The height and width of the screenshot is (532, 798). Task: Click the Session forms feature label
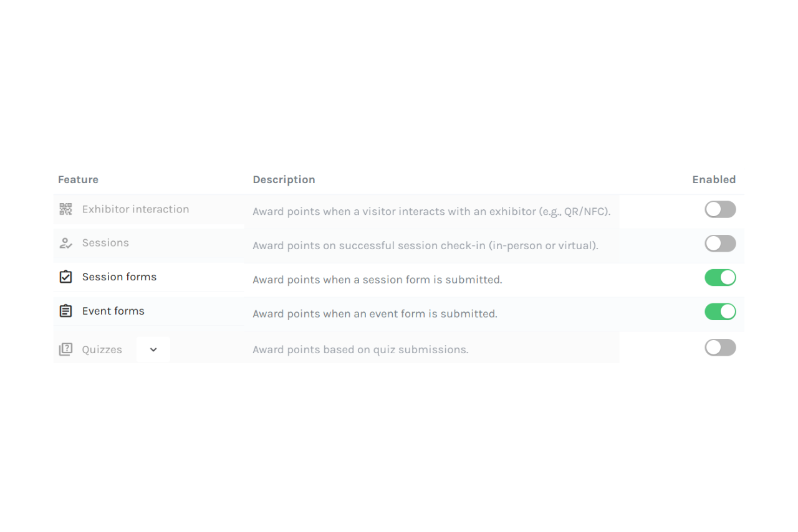(119, 277)
